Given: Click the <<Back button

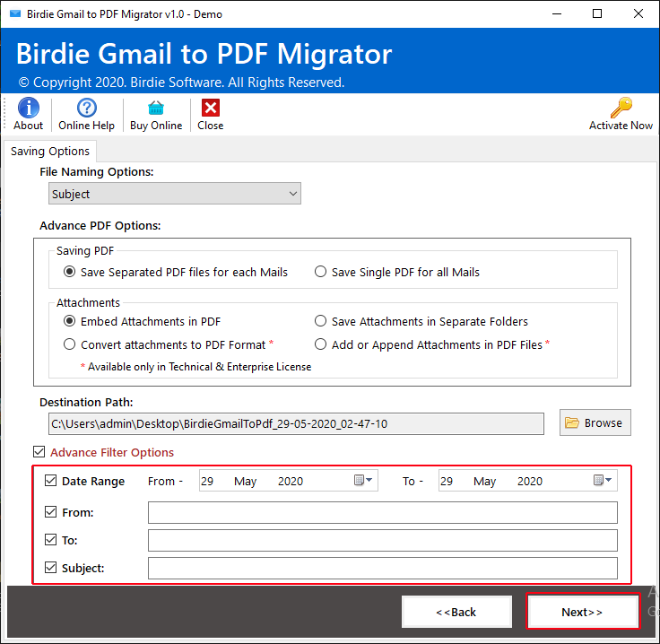Looking at the screenshot, I should pyautogui.click(x=456, y=612).
